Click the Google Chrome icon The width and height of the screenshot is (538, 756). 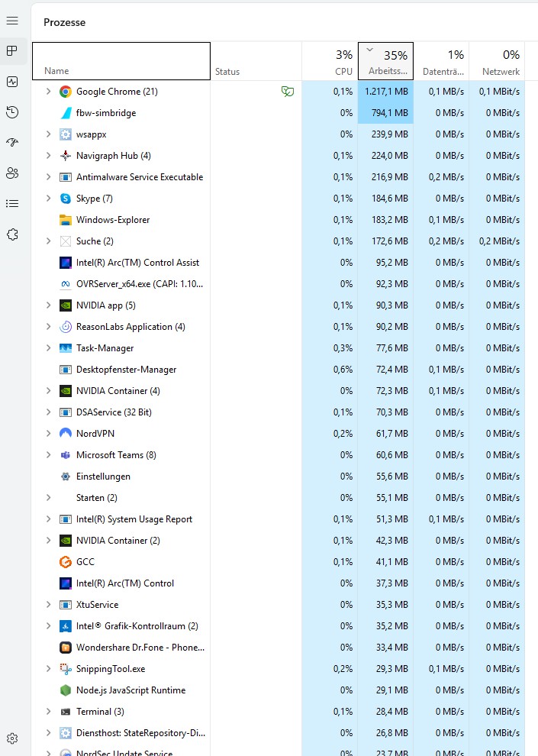[x=66, y=92]
